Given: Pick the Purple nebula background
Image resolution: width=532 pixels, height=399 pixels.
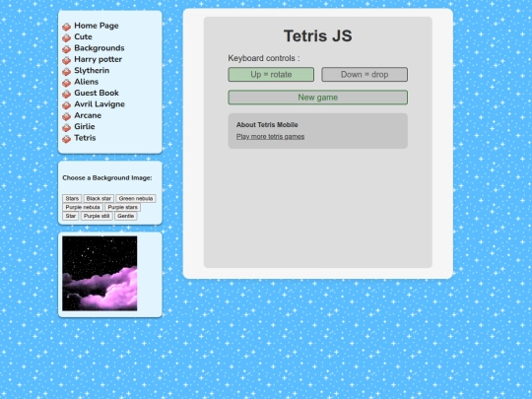Looking at the screenshot, I should (x=83, y=207).
